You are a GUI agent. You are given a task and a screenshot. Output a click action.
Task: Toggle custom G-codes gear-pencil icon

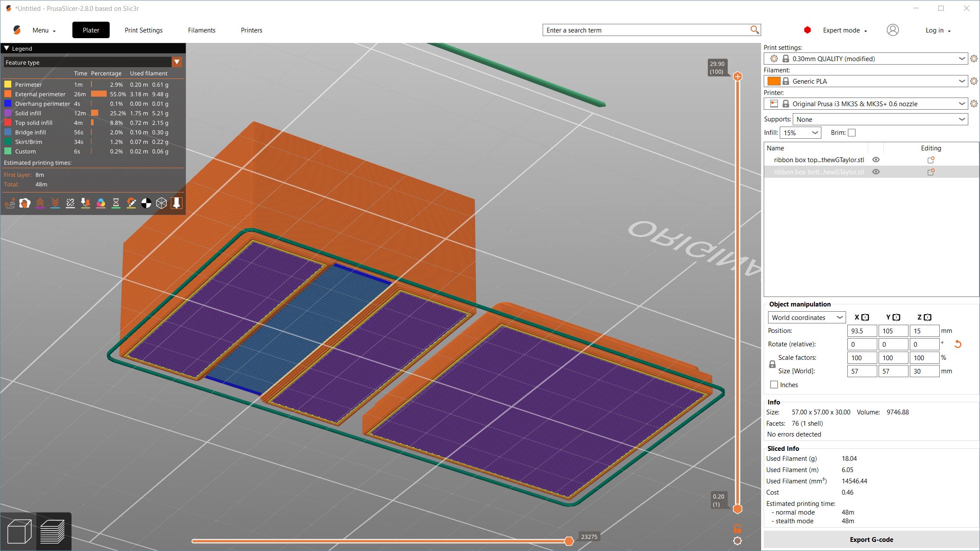point(131,203)
